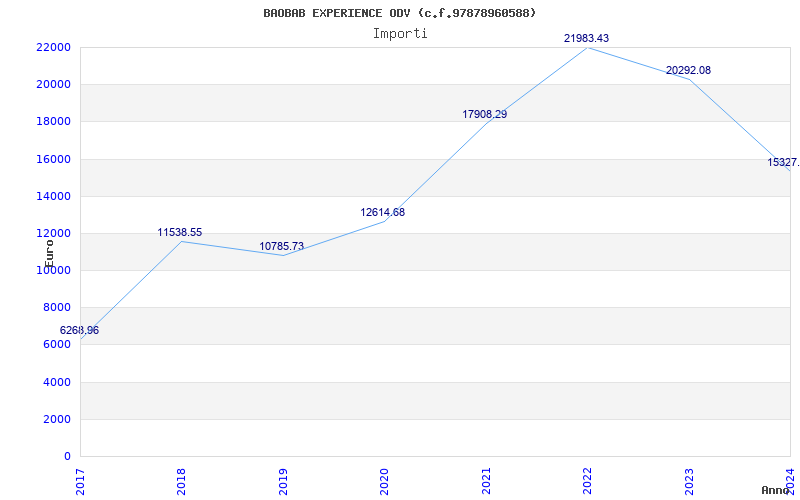Click the 2017 x-axis label
This screenshot has width=800, height=500.
pos(80,482)
